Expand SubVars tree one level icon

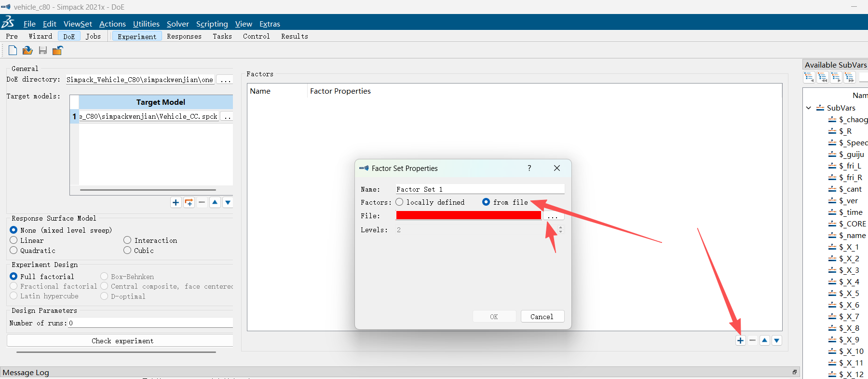pos(836,77)
